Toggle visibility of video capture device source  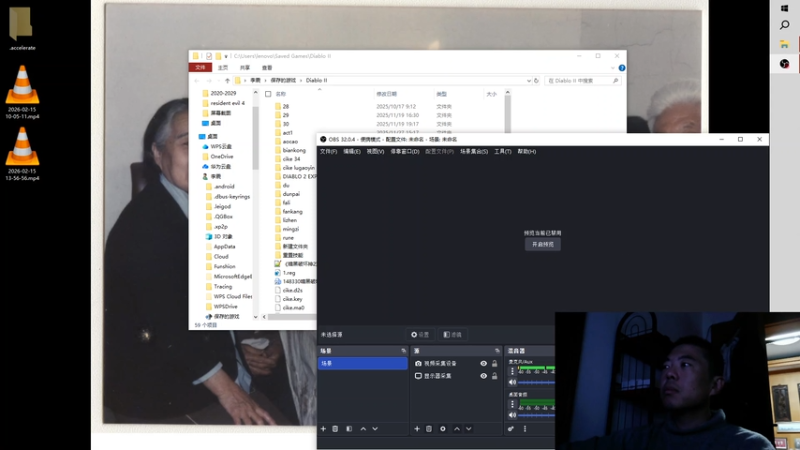483,364
